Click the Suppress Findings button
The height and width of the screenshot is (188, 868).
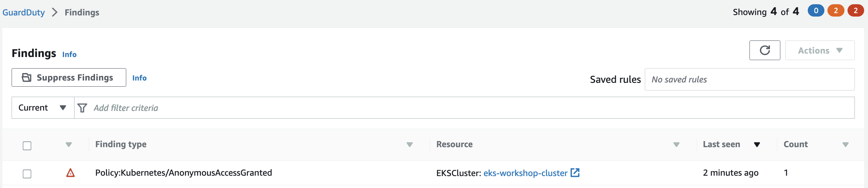(69, 77)
